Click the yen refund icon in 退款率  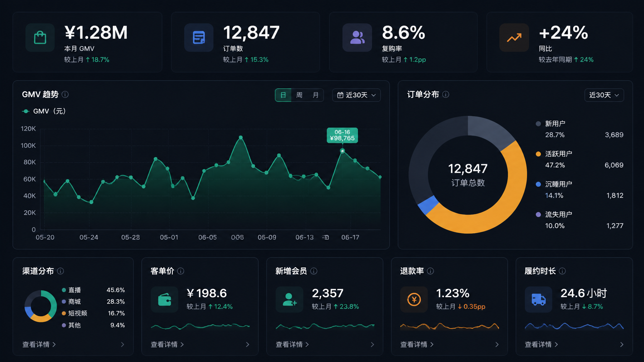[x=414, y=299]
